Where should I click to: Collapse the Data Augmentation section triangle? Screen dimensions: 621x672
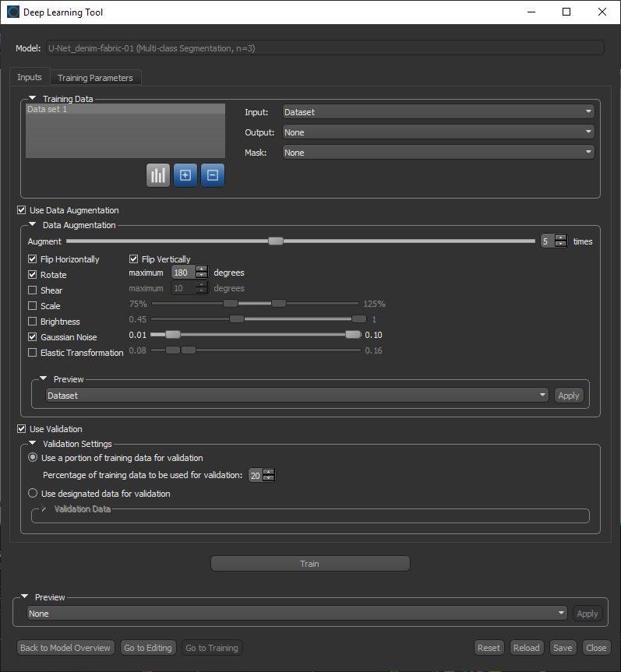33,225
